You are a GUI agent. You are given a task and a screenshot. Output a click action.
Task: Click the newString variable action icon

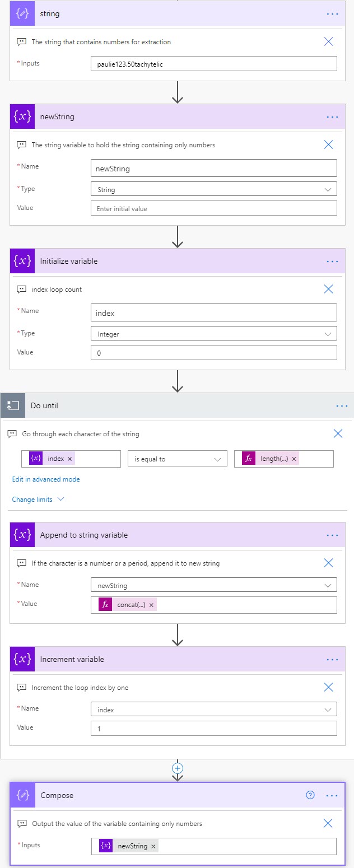pos(22,116)
